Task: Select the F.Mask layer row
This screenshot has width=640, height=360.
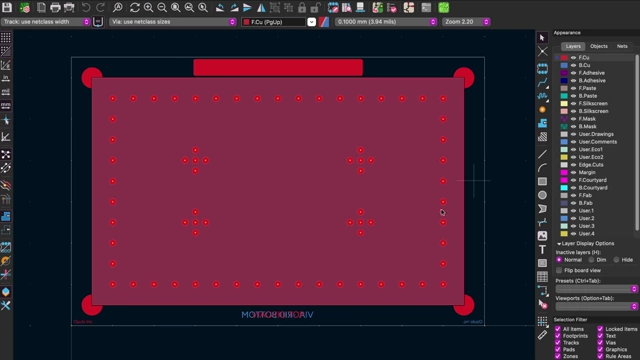Action: point(595,119)
